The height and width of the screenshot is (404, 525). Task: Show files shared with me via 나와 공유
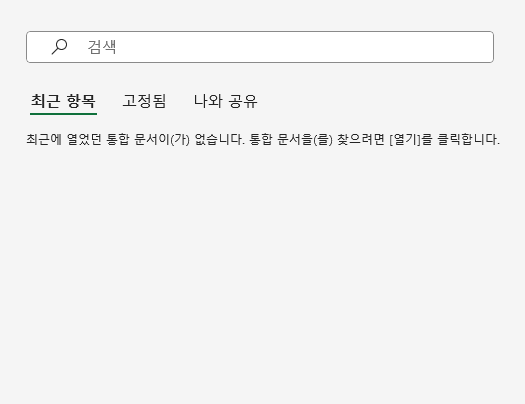pos(226,101)
